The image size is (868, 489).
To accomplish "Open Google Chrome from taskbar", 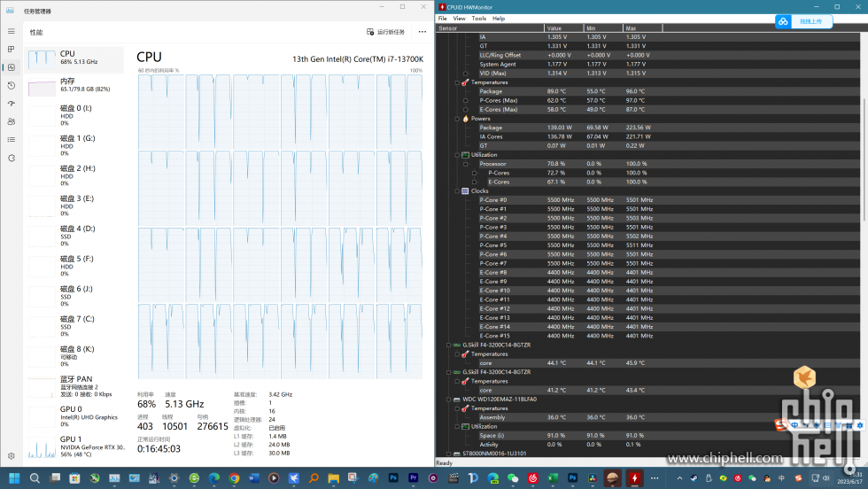I will tap(234, 477).
